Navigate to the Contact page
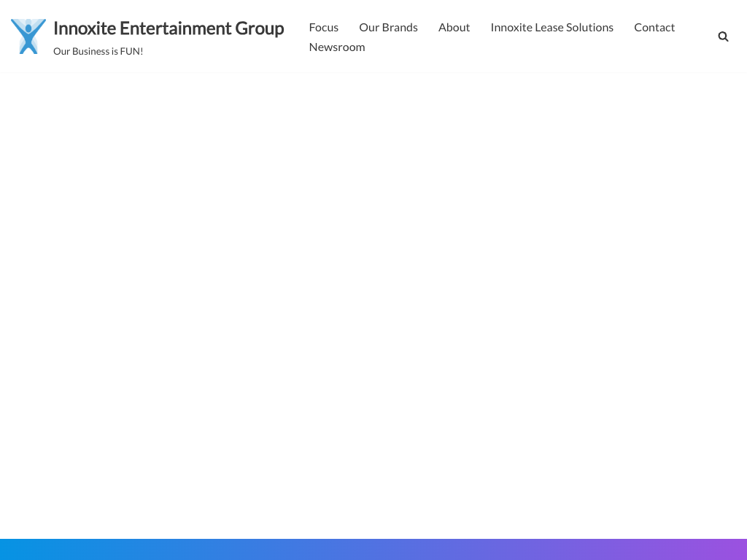The height and width of the screenshot is (560, 747). pyautogui.click(x=654, y=27)
